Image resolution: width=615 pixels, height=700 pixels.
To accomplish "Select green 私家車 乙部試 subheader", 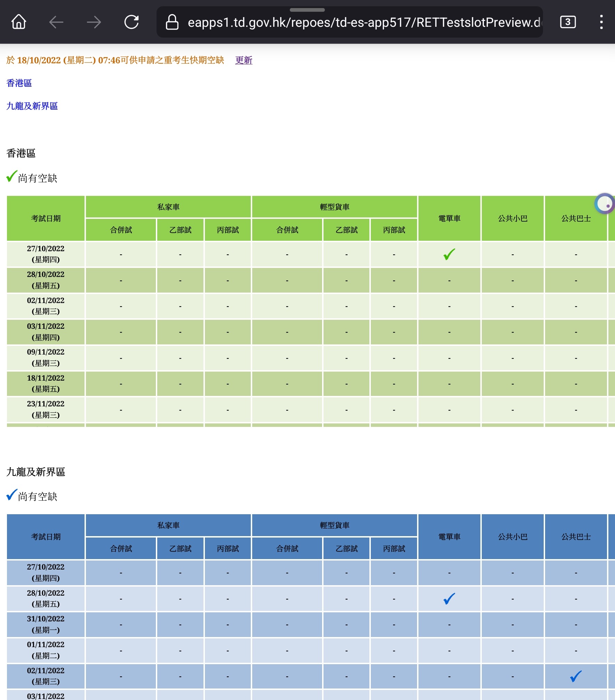I will point(180,230).
